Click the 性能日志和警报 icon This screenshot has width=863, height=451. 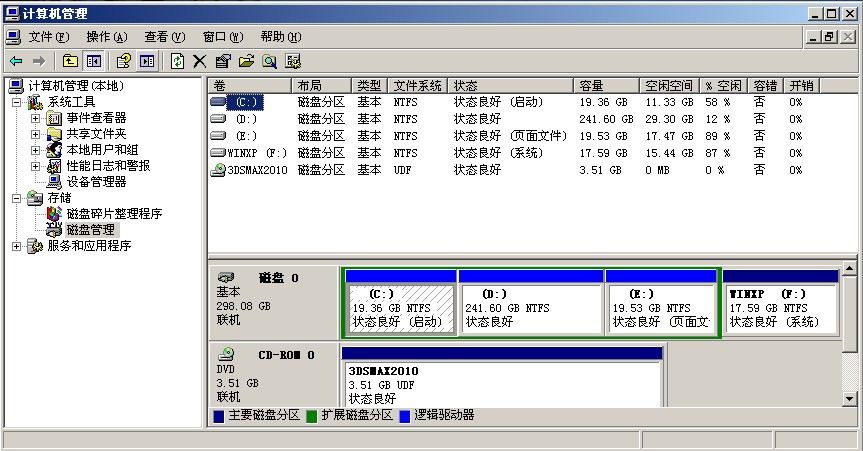click(x=54, y=166)
